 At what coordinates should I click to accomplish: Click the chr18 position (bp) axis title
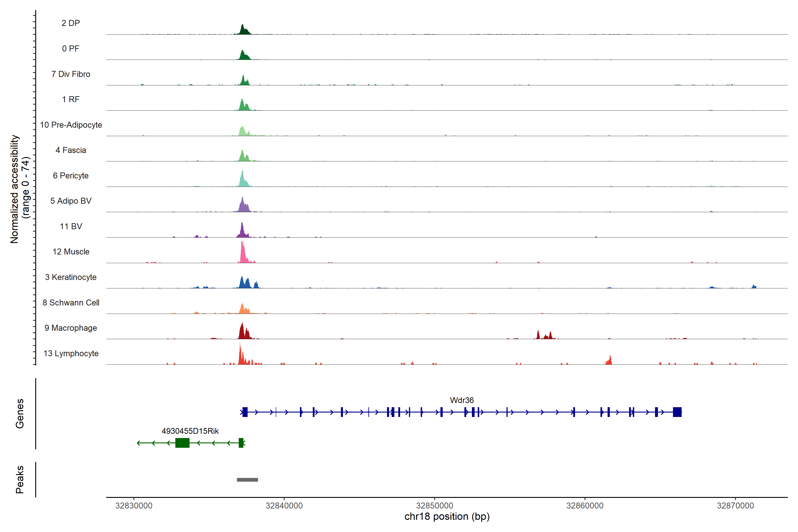(447, 517)
